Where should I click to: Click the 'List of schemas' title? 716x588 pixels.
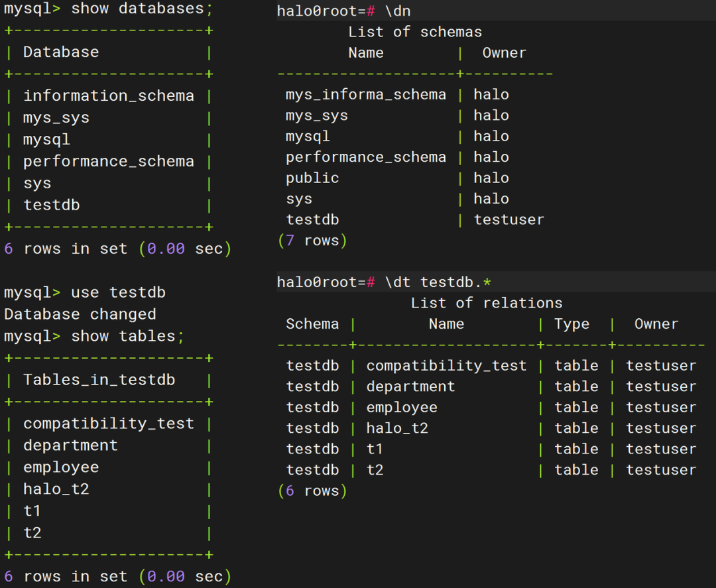[x=415, y=32]
